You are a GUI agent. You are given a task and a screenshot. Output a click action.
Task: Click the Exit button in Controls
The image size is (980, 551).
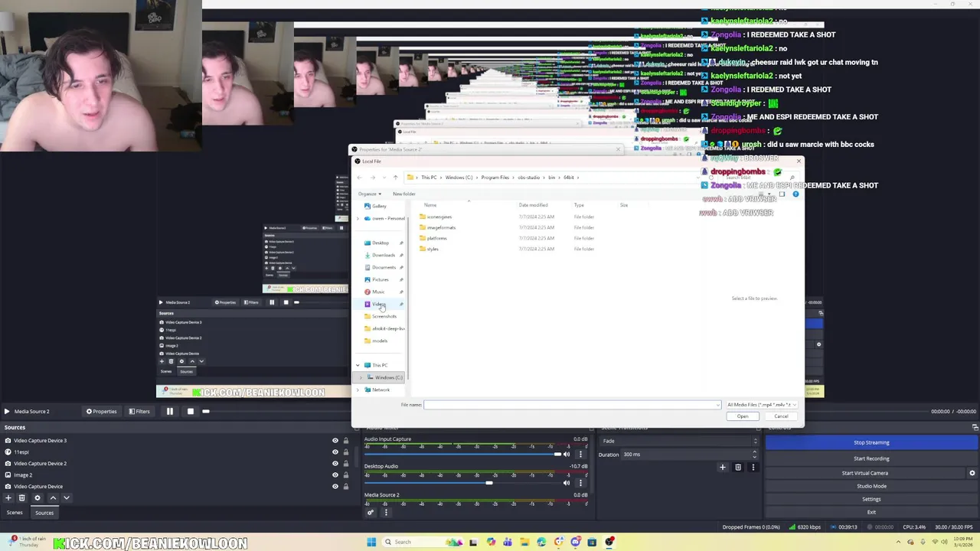tap(871, 512)
